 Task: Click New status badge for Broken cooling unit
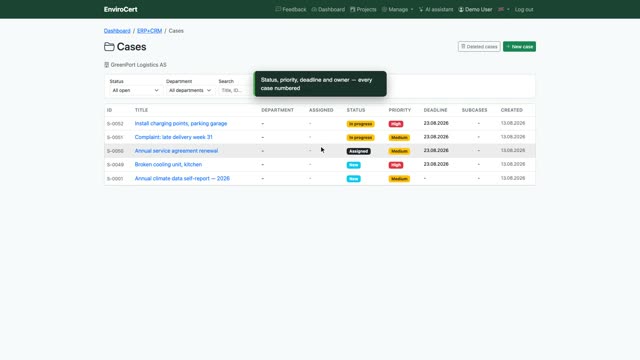pos(353,165)
